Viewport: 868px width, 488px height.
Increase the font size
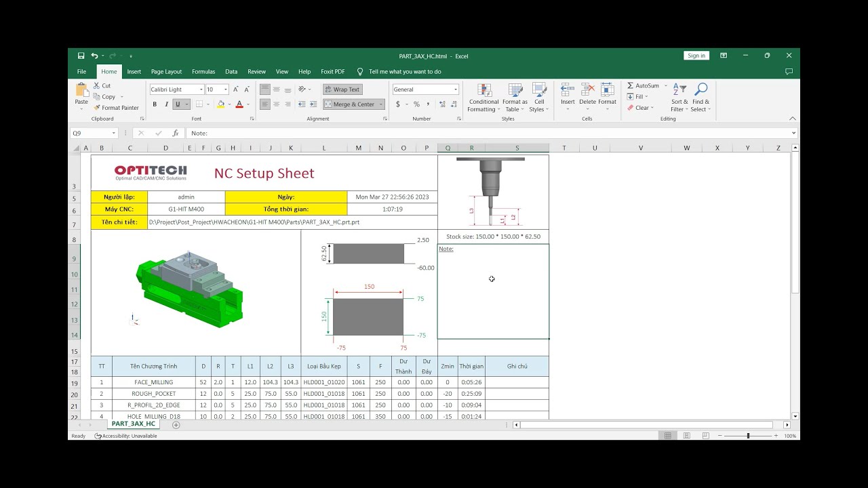(235, 89)
